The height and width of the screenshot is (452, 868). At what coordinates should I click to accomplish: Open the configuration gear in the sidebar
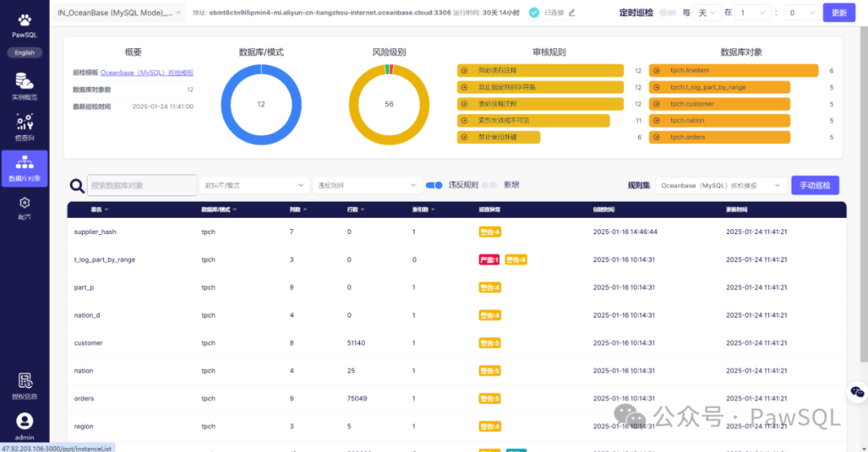(24, 203)
